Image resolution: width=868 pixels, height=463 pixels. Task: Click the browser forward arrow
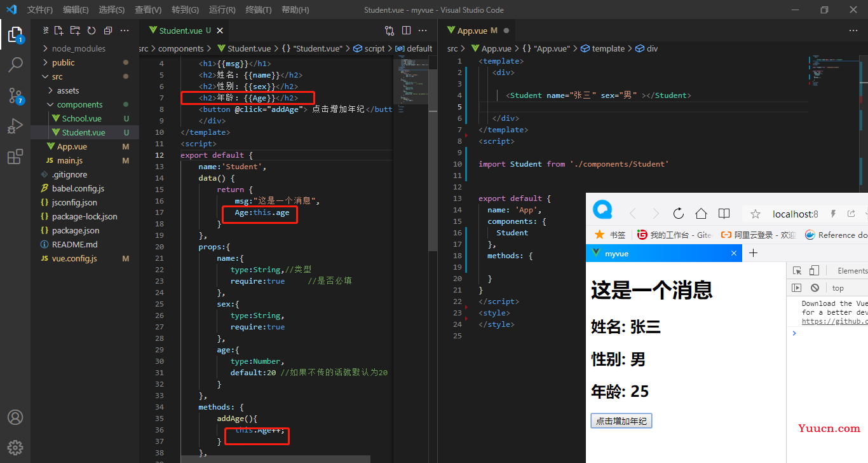point(656,214)
